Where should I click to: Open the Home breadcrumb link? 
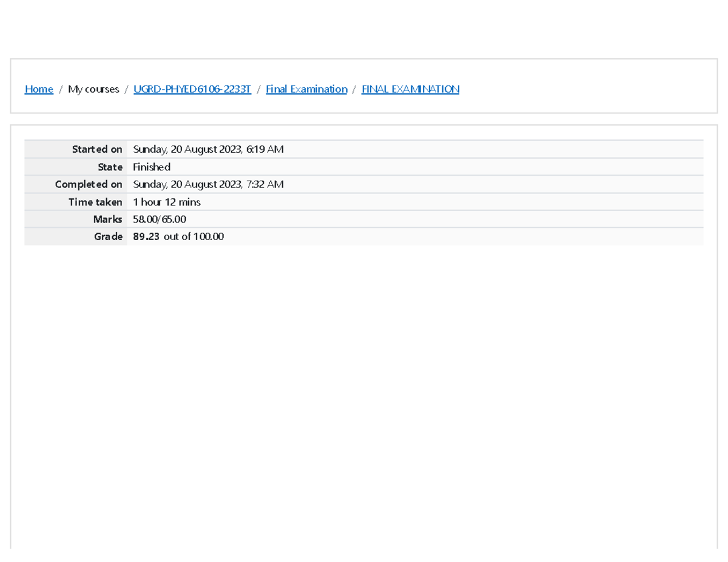pos(39,89)
